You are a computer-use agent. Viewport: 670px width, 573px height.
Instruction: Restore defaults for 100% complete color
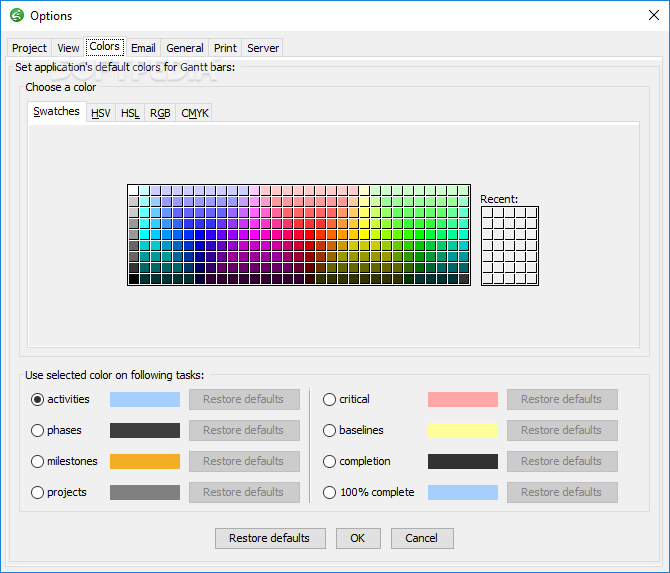pos(562,493)
